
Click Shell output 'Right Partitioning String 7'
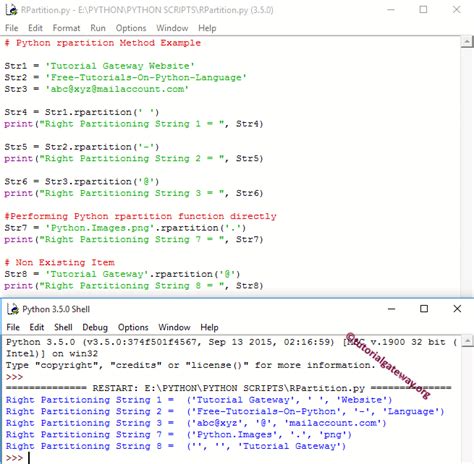[x=179, y=434]
